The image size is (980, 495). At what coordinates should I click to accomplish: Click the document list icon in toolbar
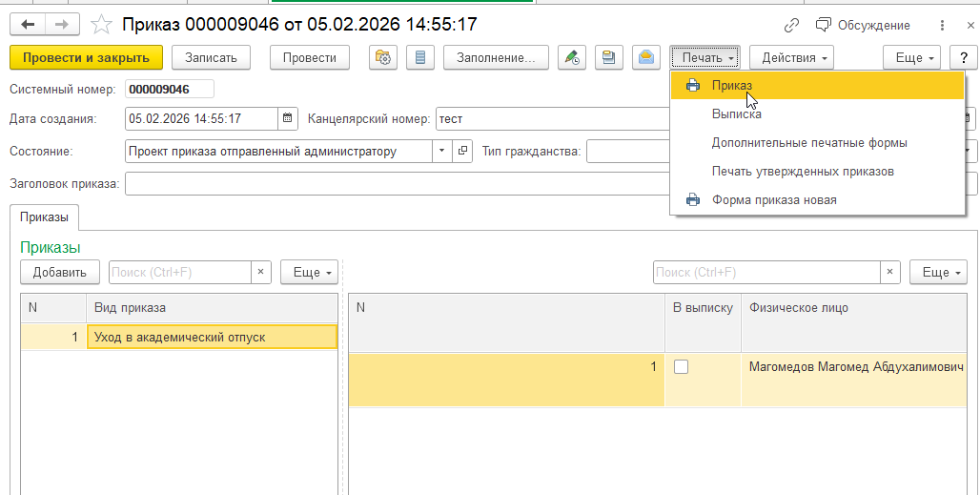(420, 57)
